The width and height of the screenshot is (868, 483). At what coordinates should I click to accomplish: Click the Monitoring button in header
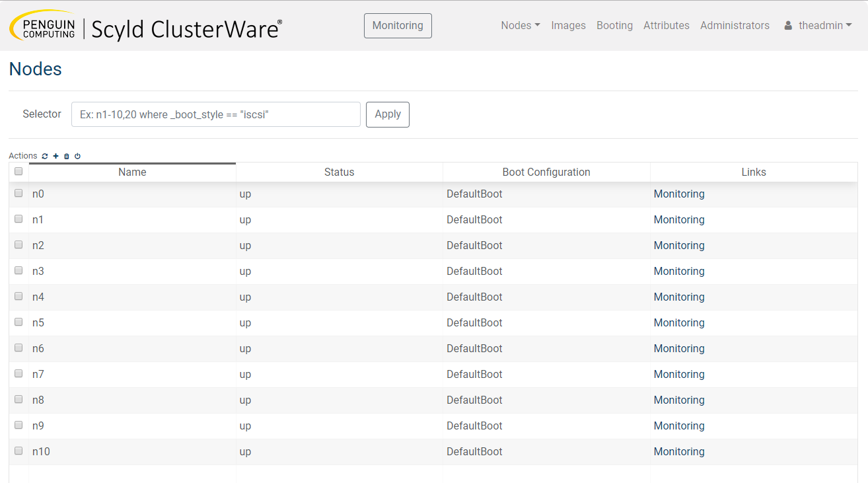click(398, 26)
